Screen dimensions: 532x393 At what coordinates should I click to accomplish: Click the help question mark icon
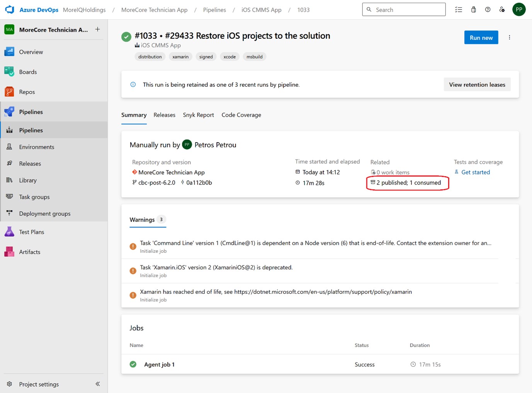(x=488, y=10)
